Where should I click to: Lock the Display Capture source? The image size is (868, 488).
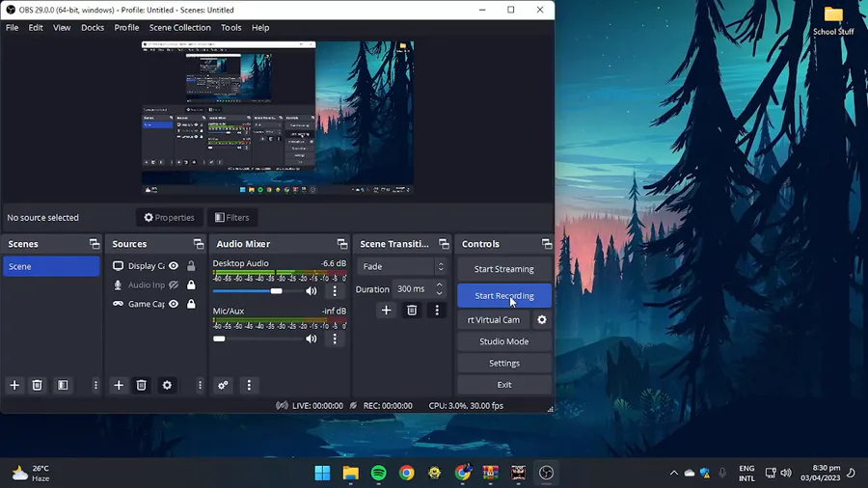coord(191,266)
